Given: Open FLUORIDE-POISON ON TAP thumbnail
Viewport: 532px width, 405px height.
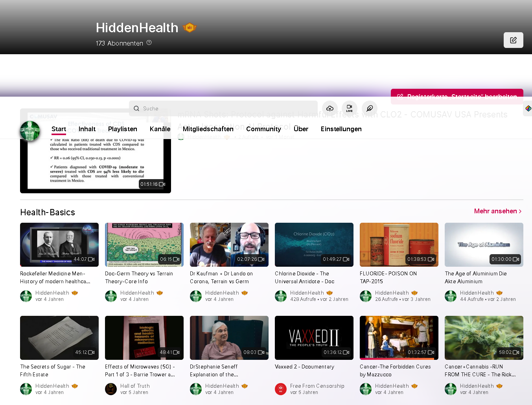Looking at the screenshot, I should [x=399, y=245].
